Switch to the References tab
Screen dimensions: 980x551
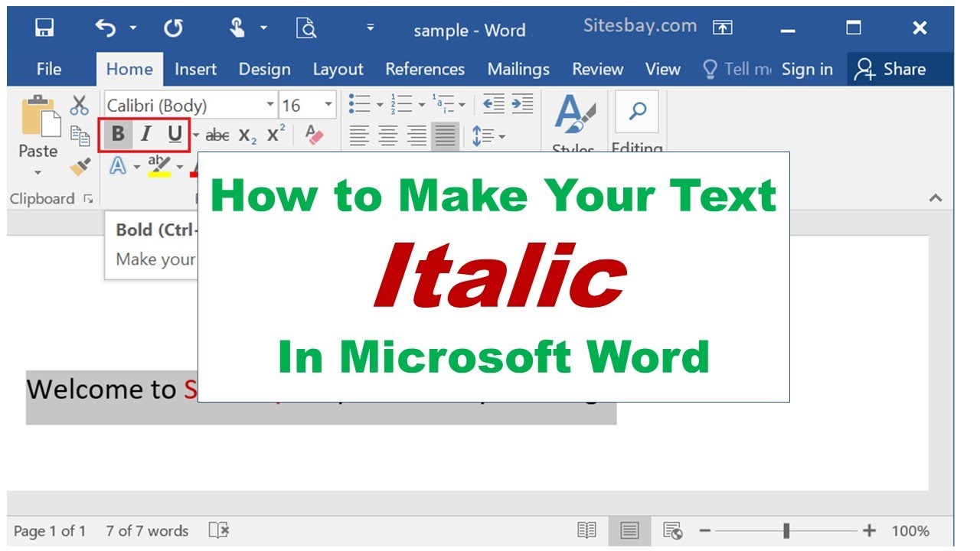click(x=425, y=69)
